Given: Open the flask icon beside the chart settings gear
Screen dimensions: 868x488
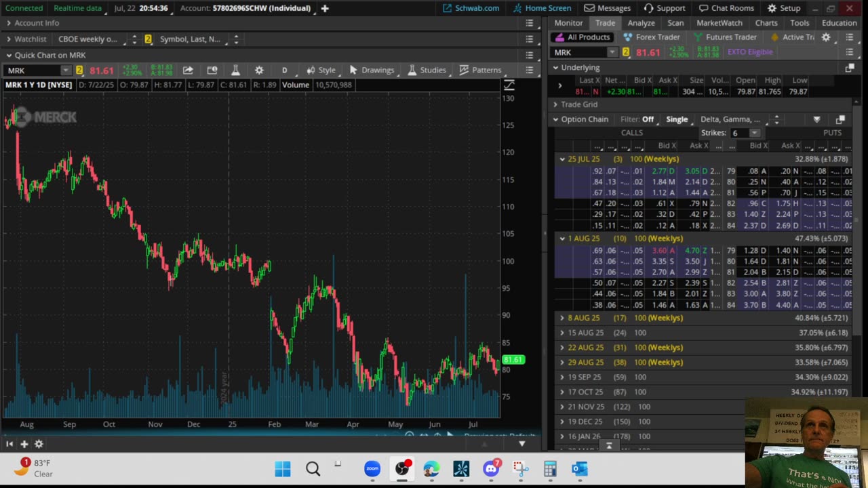Looking at the screenshot, I should 235,70.
